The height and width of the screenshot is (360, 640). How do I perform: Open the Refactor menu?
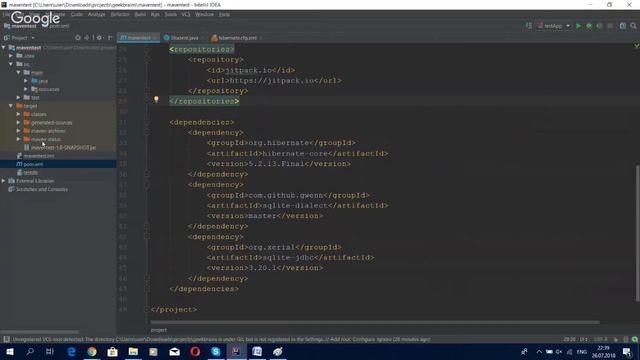(x=120, y=14)
